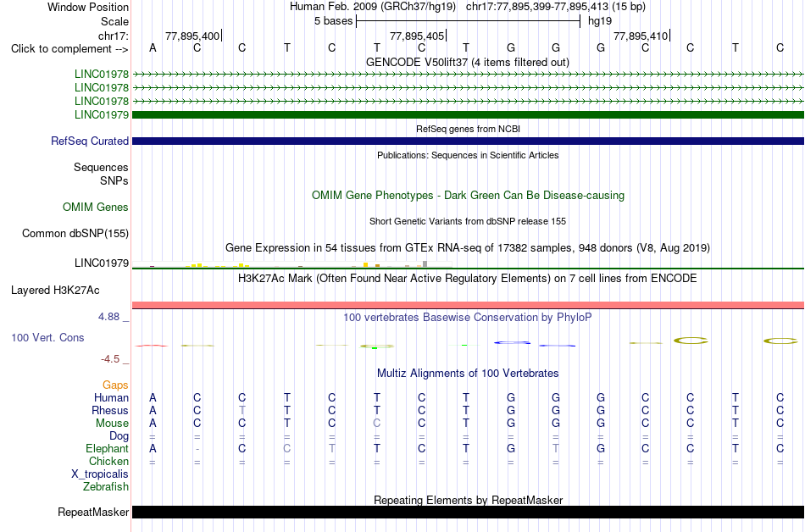The height and width of the screenshot is (532, 805).
Task: Click the orange Gaps label
Action: pyautogui.click(x=115, y=385)
